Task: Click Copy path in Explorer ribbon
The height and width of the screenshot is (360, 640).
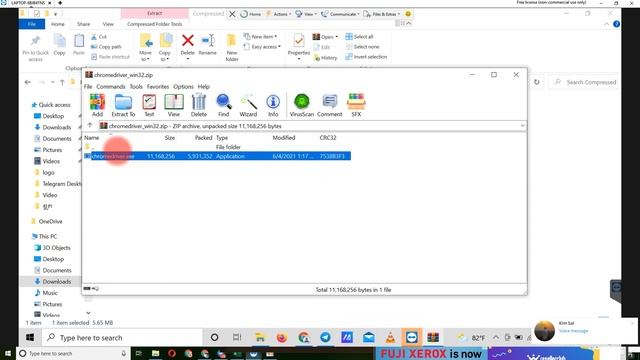Action: click(106, 47)
